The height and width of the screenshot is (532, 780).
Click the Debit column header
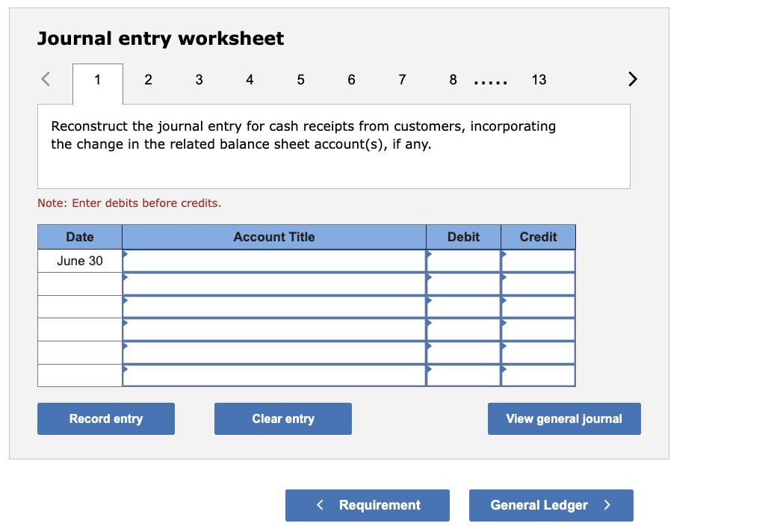(x=464, y=237)
